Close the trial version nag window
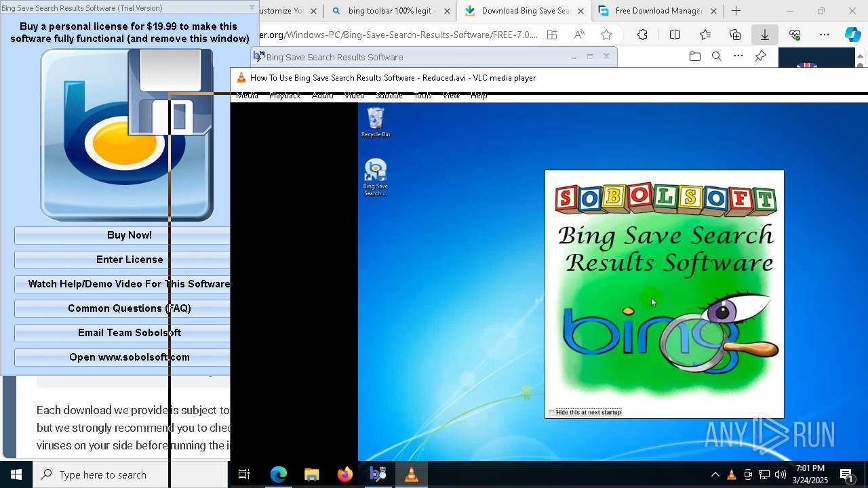The image size is (868, 488). 252,7
